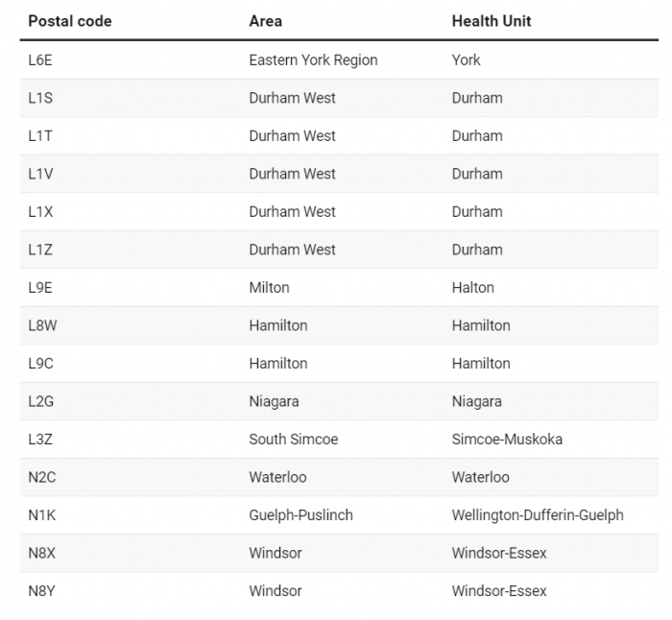The image size is (672, 620).
Task: Select the Milton area cell
Action: tap(269, 288)
